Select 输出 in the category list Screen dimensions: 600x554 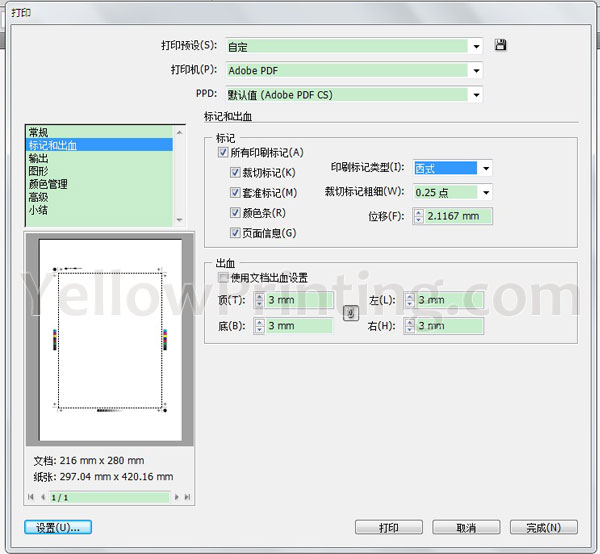(99, 158)
